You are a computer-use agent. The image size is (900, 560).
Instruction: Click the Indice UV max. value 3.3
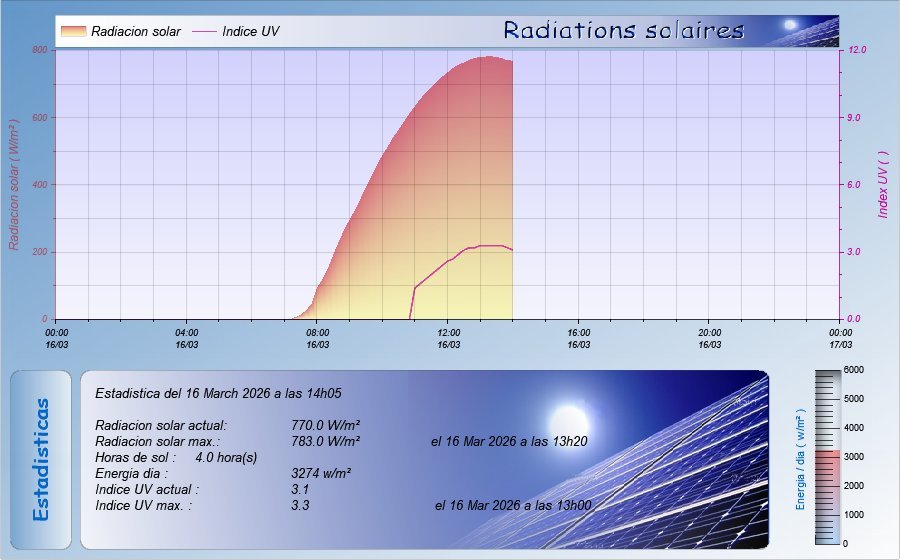tap(300, 506)
